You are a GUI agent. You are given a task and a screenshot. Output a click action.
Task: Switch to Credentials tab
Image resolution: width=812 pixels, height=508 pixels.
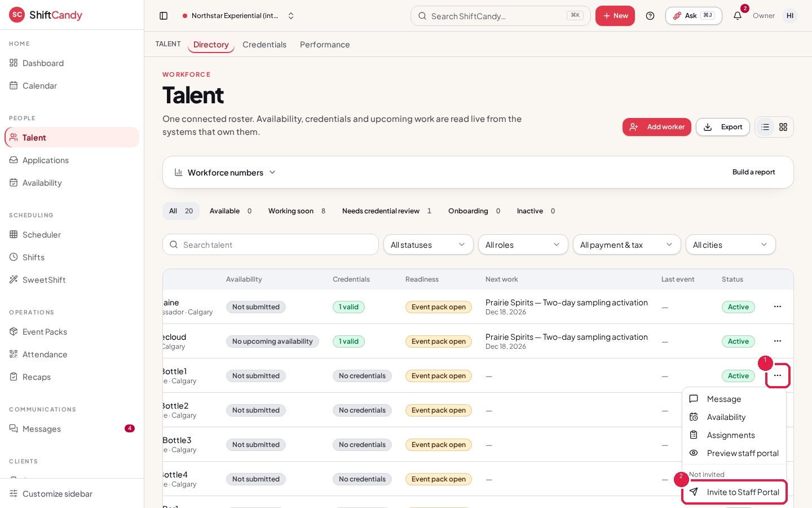click(x=264, y=45)
